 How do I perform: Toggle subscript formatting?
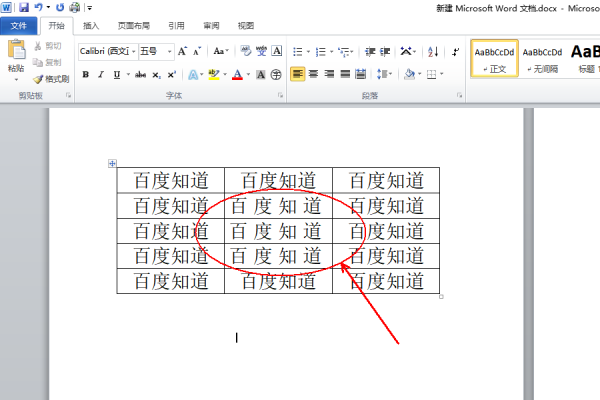tap(157, 75)
